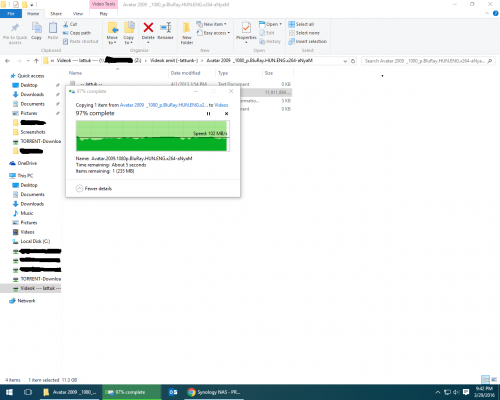Click the Properties icon

246,27
